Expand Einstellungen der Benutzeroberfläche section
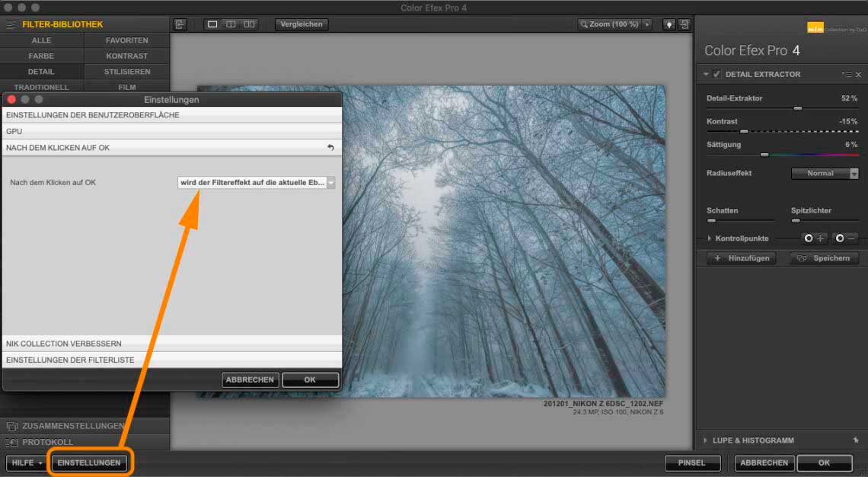The width and height of the screenshot is (868, 477). [x=172, y=115]
